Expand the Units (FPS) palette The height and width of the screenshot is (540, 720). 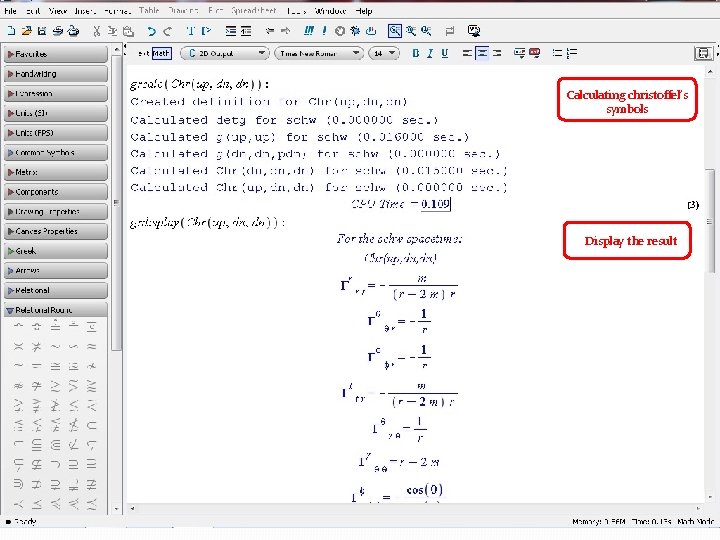click(56, 133)
